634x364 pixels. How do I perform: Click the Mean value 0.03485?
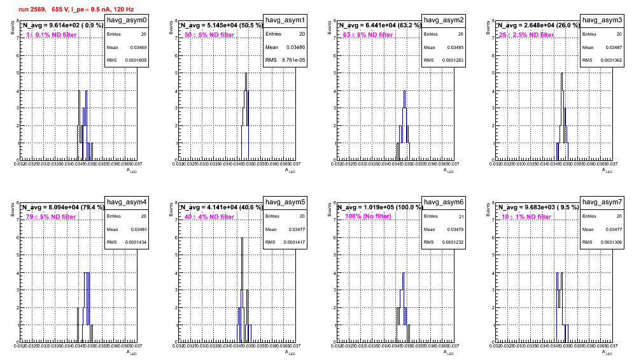[x=455, y=47]
